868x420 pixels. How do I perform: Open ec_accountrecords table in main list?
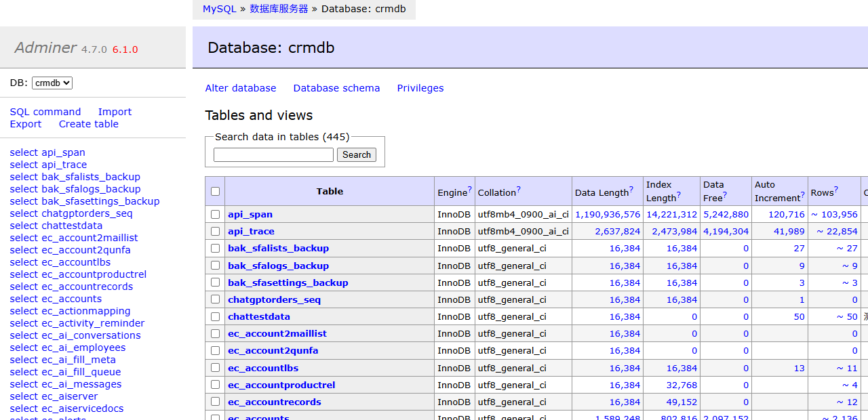point(275,402)
